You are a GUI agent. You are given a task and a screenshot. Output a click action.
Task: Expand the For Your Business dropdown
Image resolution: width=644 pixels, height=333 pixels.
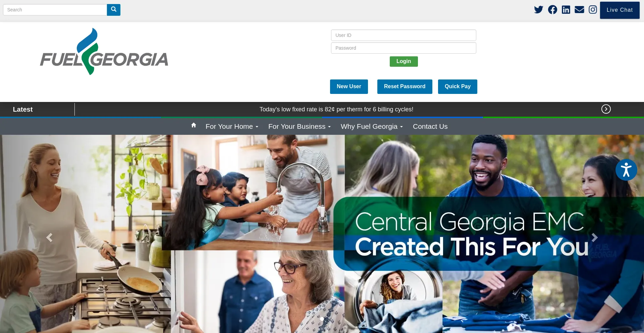coord(299,126)
